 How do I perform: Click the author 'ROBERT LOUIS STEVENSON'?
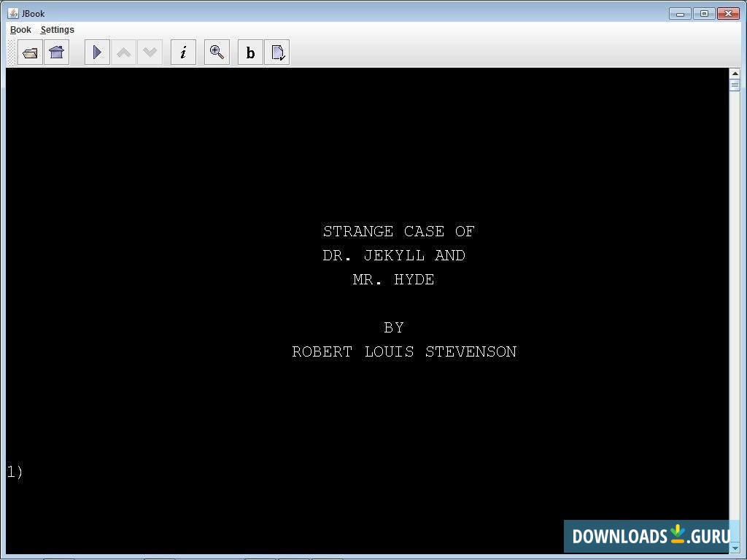pyautogui.click(x=404, y=352)
